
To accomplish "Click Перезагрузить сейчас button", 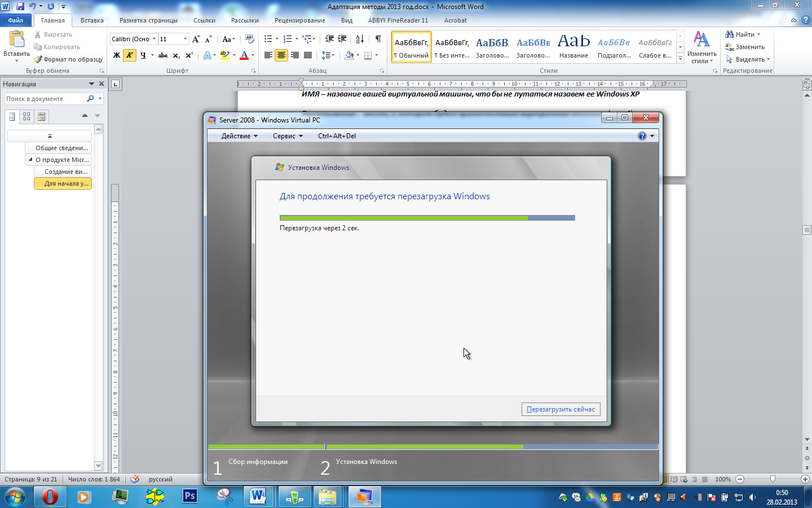I will point(561,409).
